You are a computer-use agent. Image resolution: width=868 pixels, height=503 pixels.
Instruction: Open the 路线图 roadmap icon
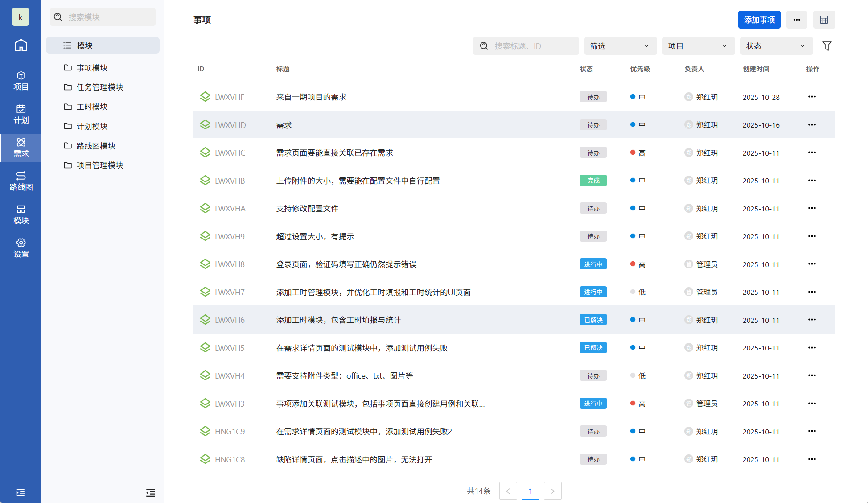pyautogui.click(x=21, y=181)
